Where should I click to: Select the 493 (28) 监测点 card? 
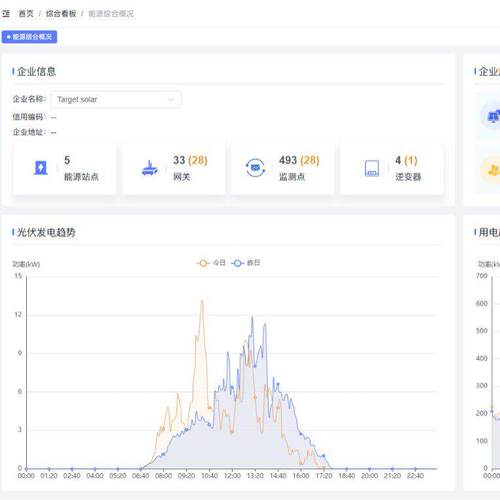(x=283, y=168)
